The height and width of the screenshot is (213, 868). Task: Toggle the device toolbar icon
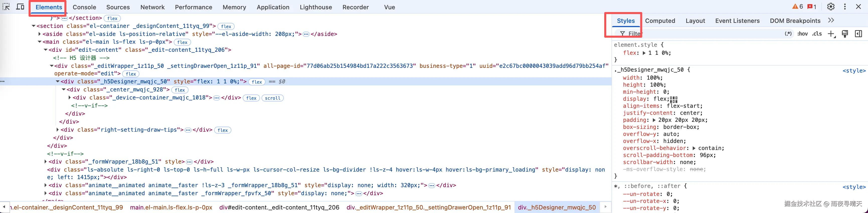[x=20, y=7]
